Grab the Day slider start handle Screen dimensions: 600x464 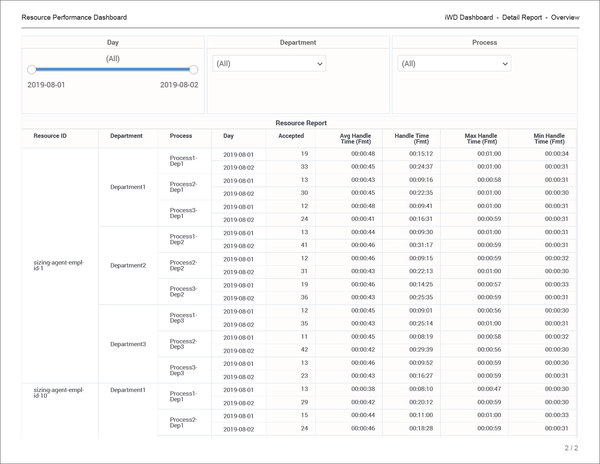click(32, 70)
